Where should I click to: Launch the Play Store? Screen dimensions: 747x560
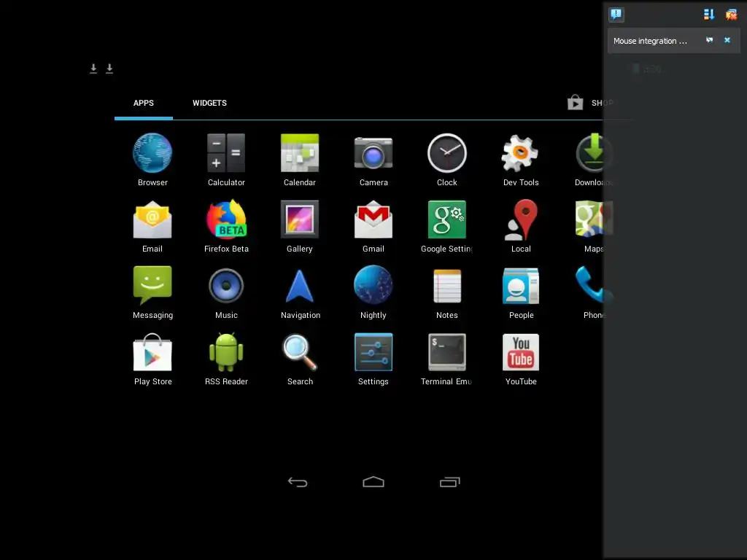pos(152,359)
